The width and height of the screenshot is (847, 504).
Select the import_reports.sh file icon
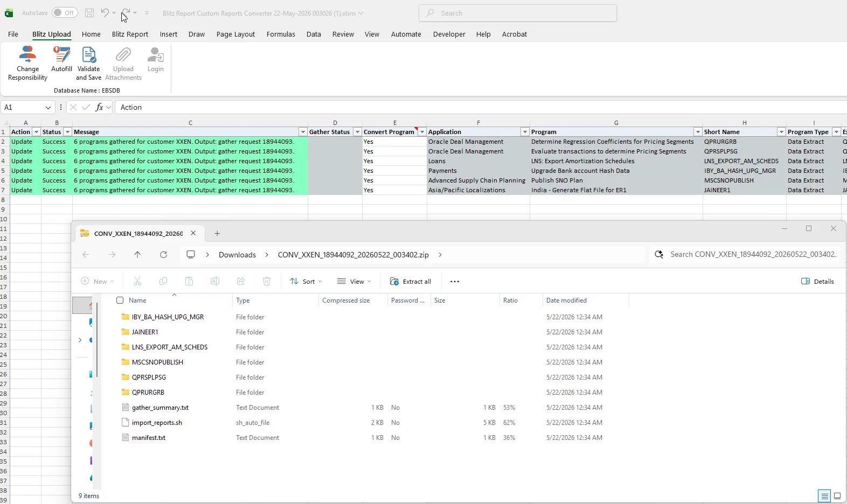click(126, 423)
